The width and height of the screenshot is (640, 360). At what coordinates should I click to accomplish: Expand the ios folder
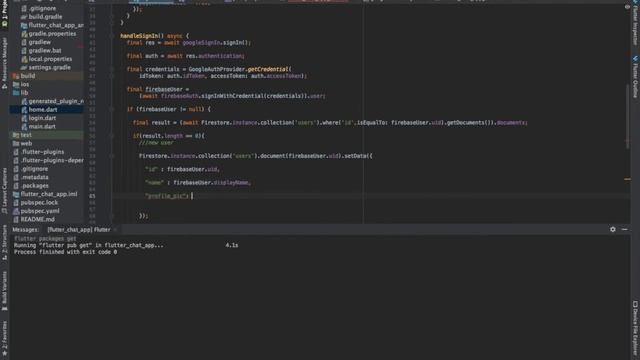(25, 84)
